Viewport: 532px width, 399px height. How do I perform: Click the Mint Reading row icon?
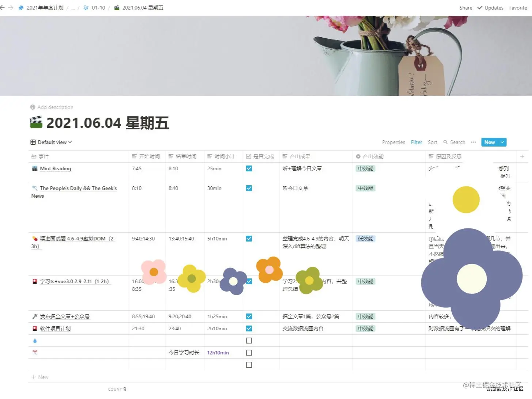click(35, 168)
